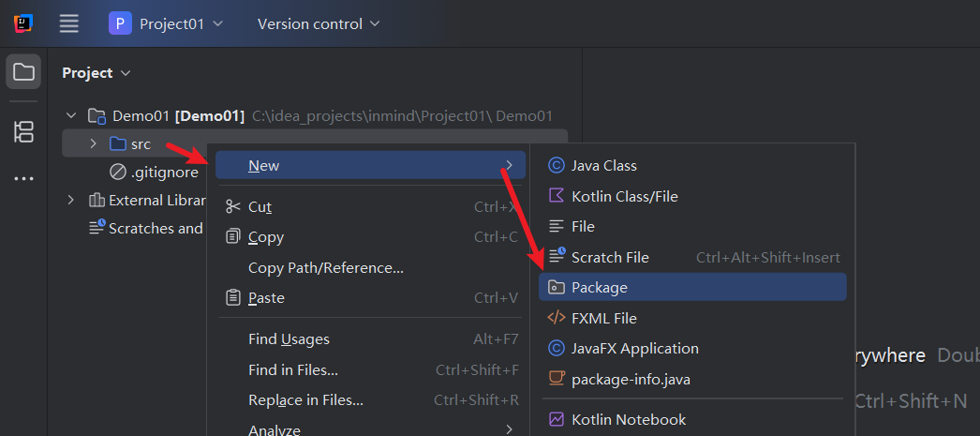Open the main hamburger menu
The height and width of the screenshot is (436, 980).
(x=68, y=23)
